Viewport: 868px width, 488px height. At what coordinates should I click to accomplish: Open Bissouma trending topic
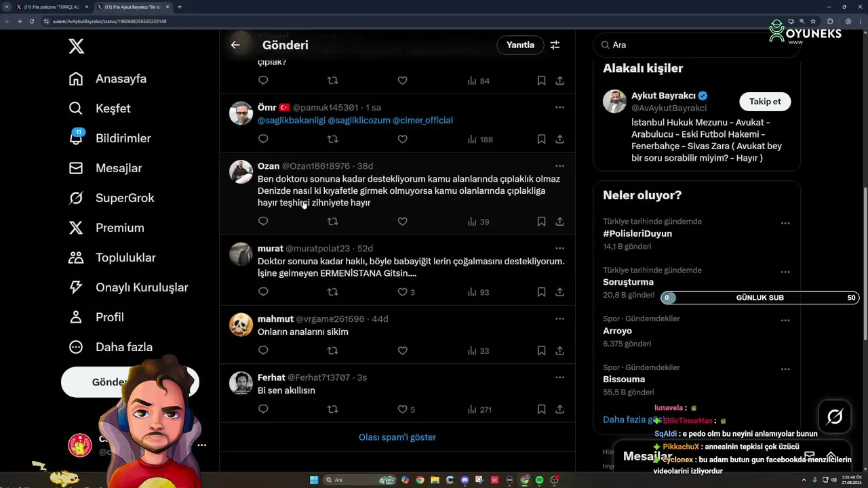pyautogui.click(x=624, y=380)
